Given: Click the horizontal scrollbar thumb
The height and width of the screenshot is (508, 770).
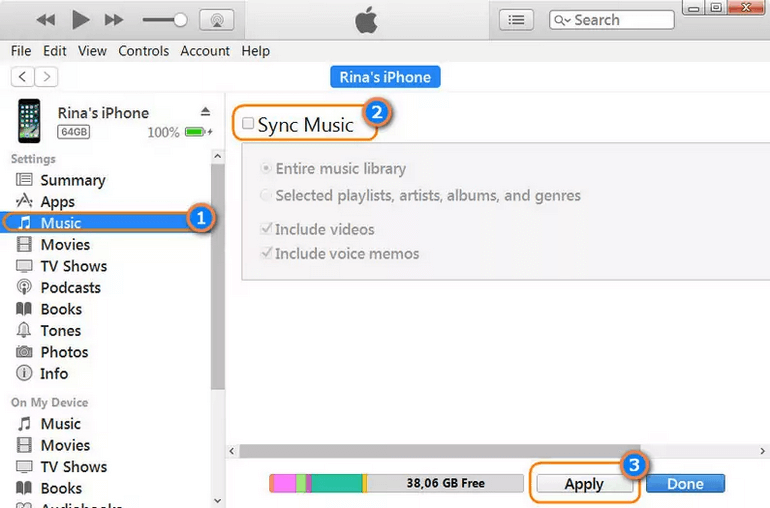Looking at the screenshot, I should click(440, 451).
